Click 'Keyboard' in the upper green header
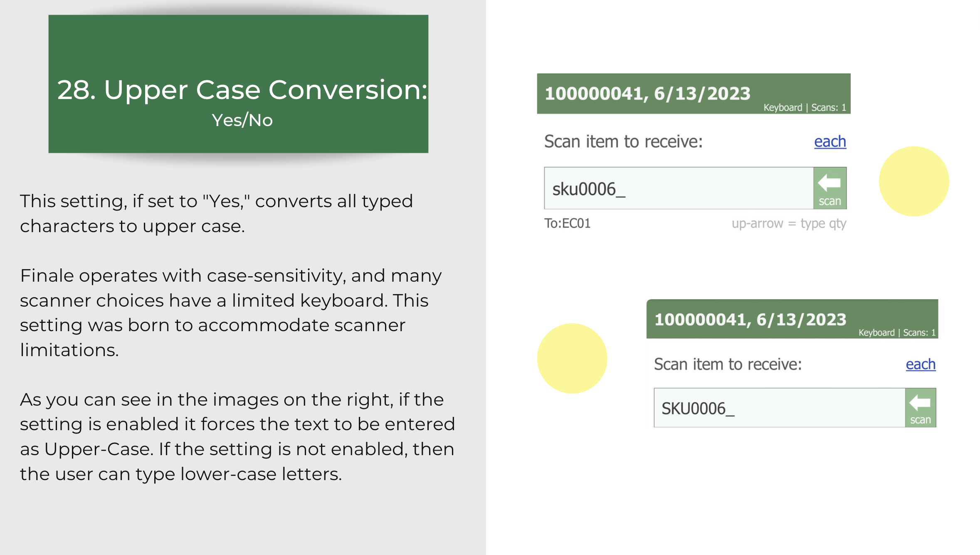 (783, 107)
